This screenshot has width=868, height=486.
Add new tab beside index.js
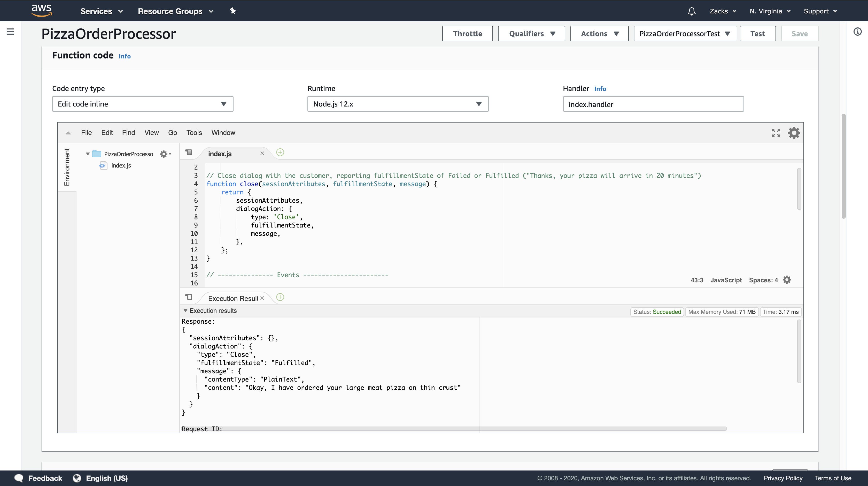coord(280,153)
